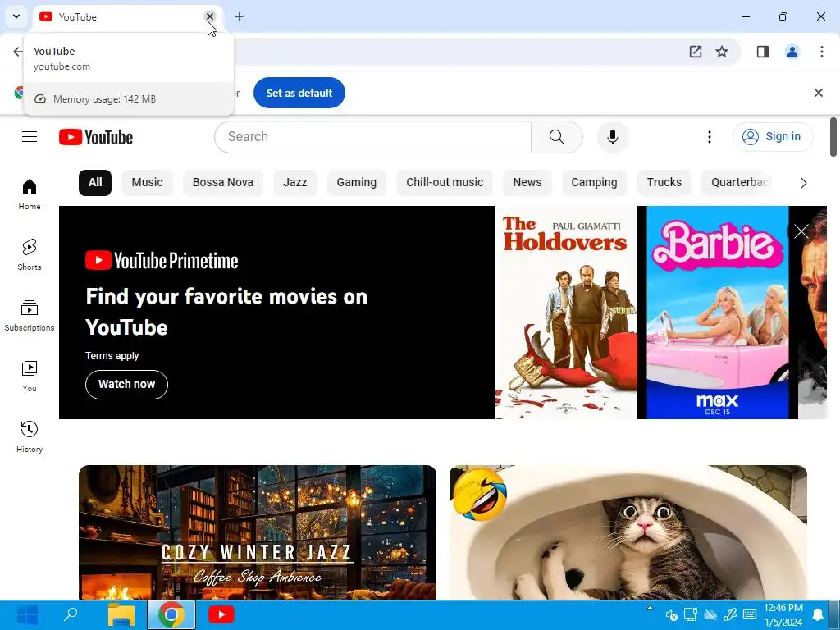Open the Chrome profile avatar
Screen dimensions: 840x630
[x=792, y=52]
